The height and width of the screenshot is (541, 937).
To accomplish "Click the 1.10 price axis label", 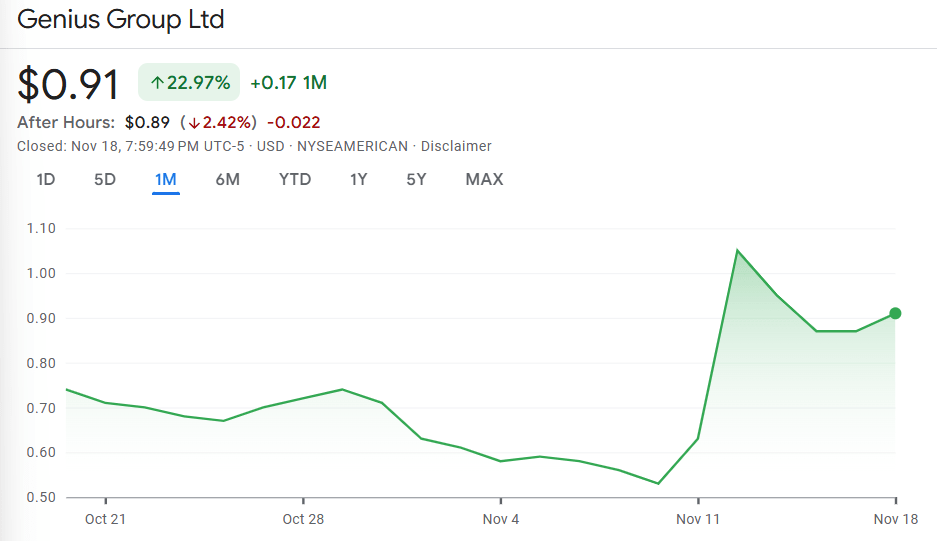I will click(41, 228).
